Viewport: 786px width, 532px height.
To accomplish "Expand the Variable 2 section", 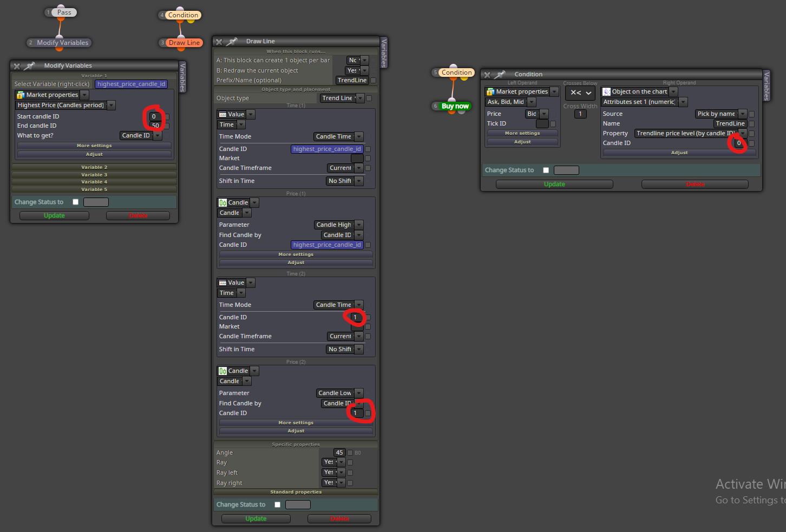I will pyautogui.click(x=94, y=167).
